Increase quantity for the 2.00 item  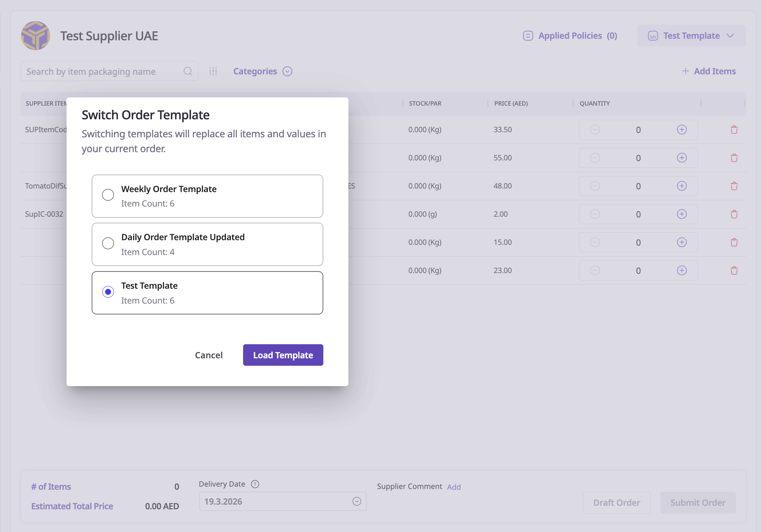[x=682, y=214]
